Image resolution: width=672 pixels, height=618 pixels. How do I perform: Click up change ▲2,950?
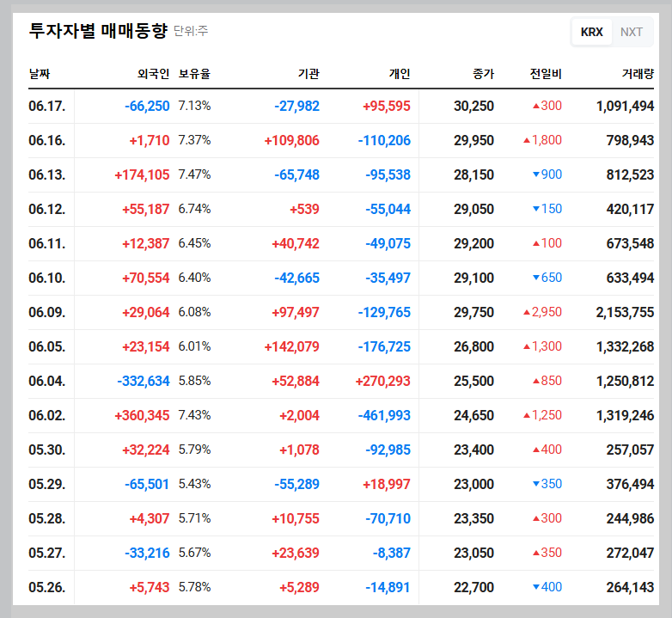point(542,311)
